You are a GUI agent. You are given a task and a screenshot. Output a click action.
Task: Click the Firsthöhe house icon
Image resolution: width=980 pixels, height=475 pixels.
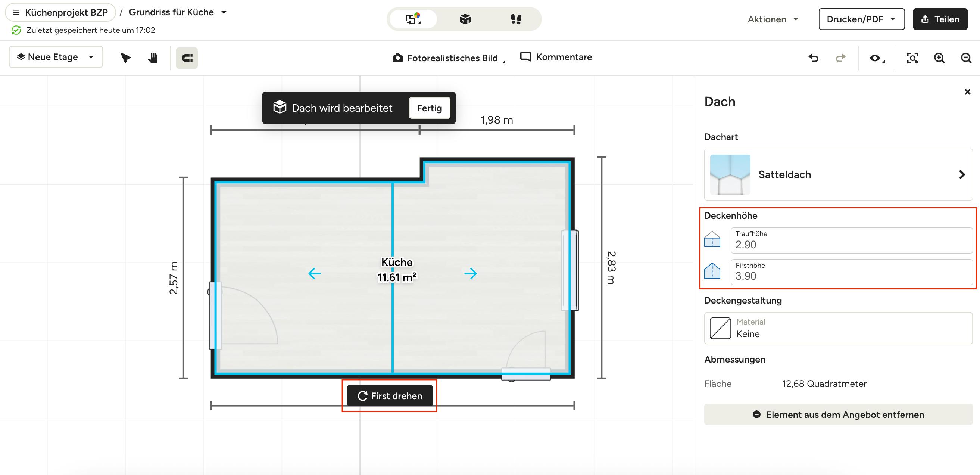click(x=712, y=271)
